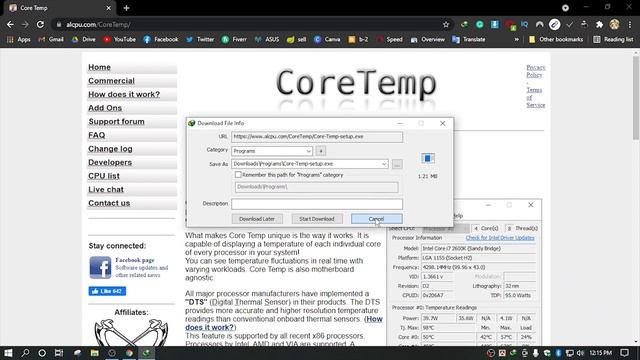
Task: Click 'Check for Intel Driver Updates' link
Action: click(x=500, y=238)
